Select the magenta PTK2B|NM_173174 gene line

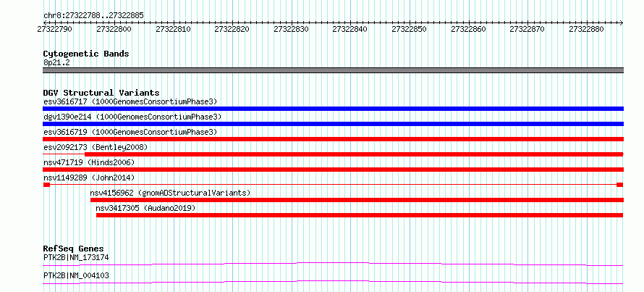333,264
